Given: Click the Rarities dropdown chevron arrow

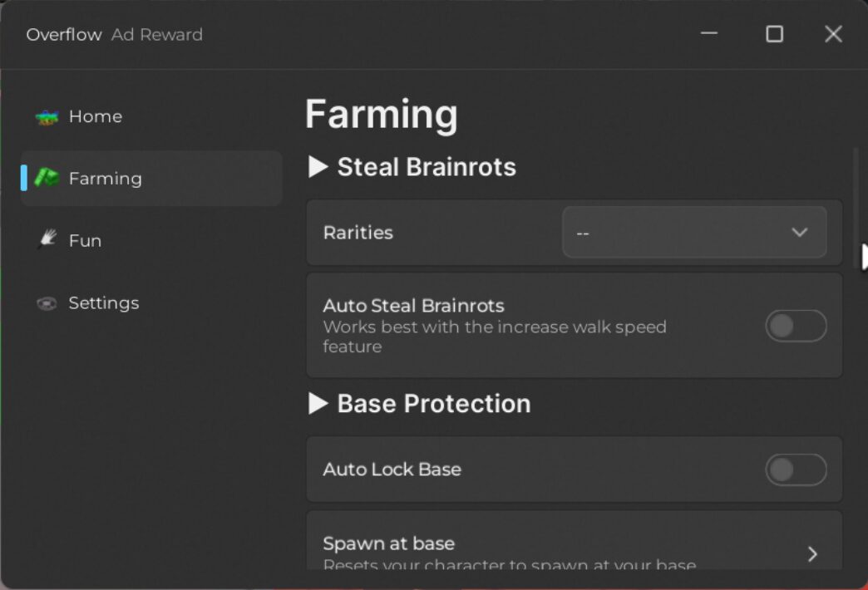Looking at the screenshot, I should point(799,233).
